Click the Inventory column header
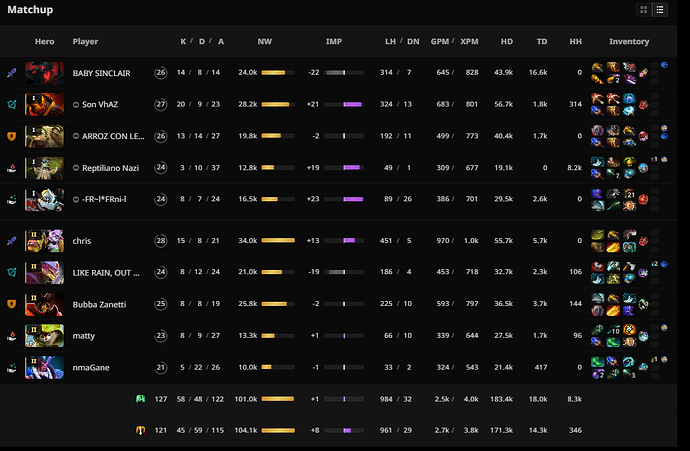 click(x=629, y=41)
